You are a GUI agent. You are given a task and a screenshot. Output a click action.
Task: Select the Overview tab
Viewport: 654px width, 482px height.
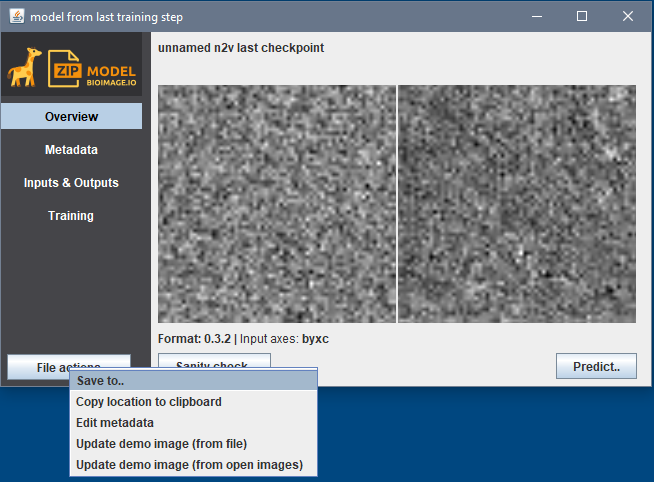click(x=71, y=117)
